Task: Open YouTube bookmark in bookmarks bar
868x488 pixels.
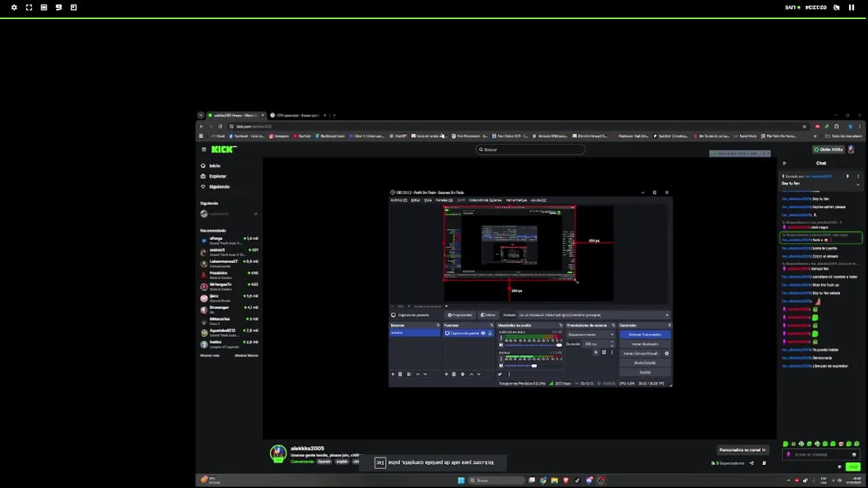Action: (302, 136)
